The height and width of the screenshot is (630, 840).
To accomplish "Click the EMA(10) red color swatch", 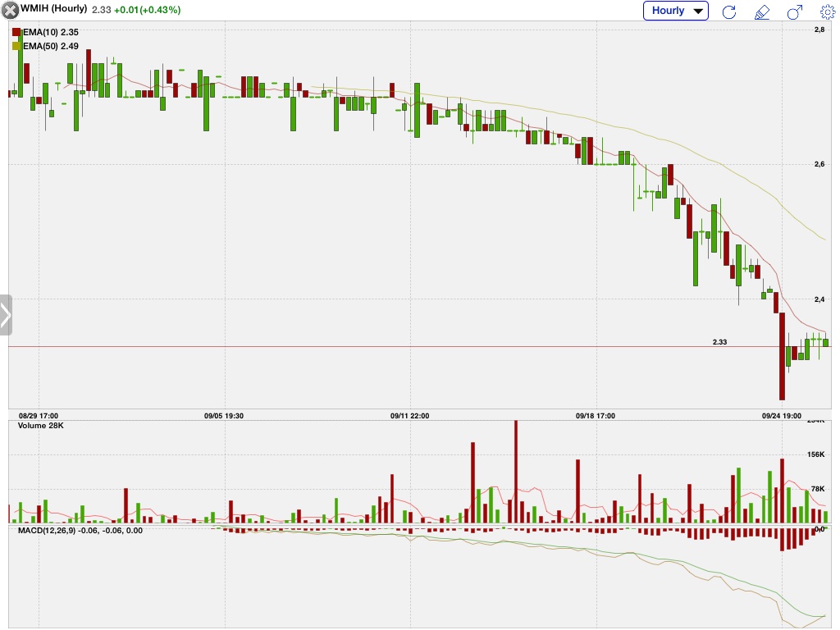I will (16, 32).
